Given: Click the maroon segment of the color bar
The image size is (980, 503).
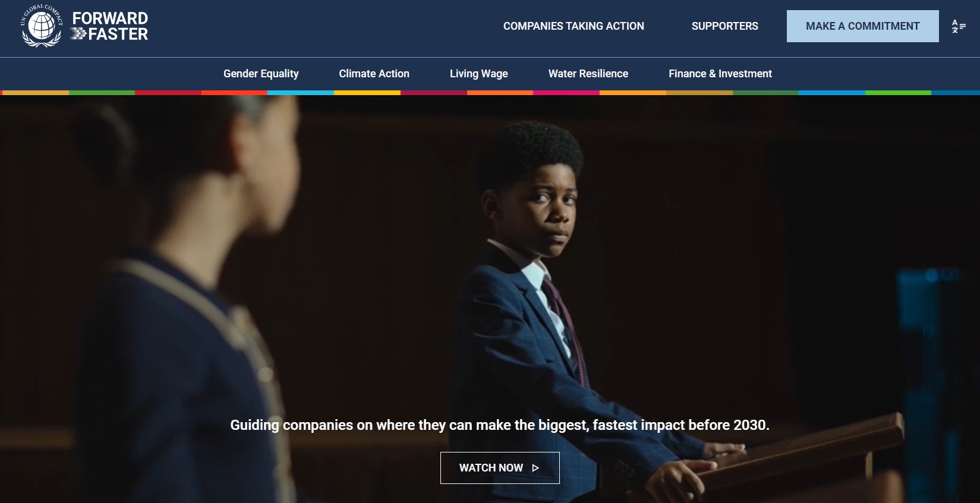Looking at the screenshot, I should [434, 93].
